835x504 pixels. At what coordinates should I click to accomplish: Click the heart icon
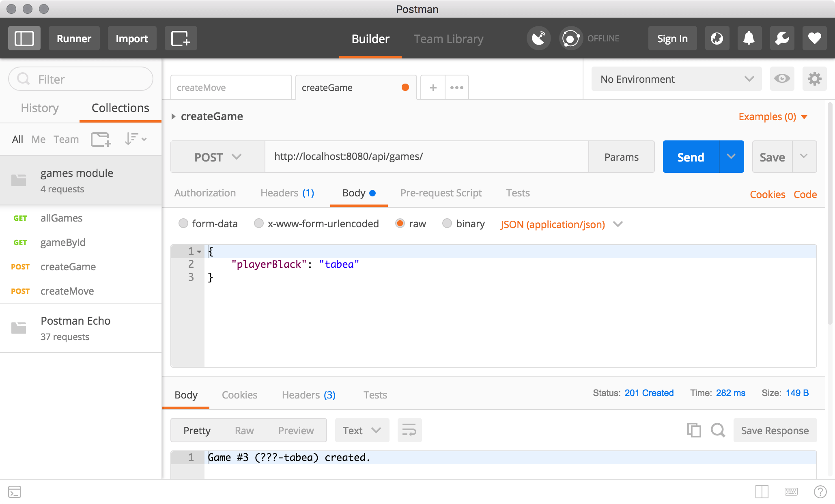tap(814, 39)
